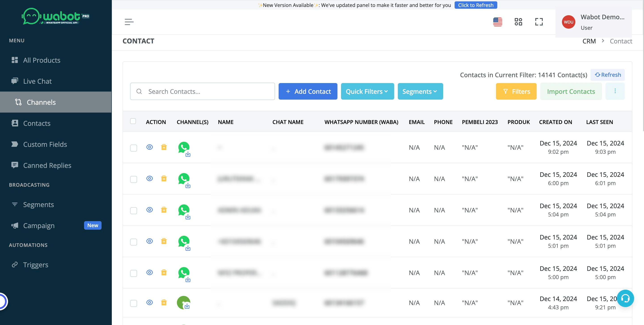Select checkbox for Dec 14 contact row
This screenshot has width=644, height=325.
[133, 303]
